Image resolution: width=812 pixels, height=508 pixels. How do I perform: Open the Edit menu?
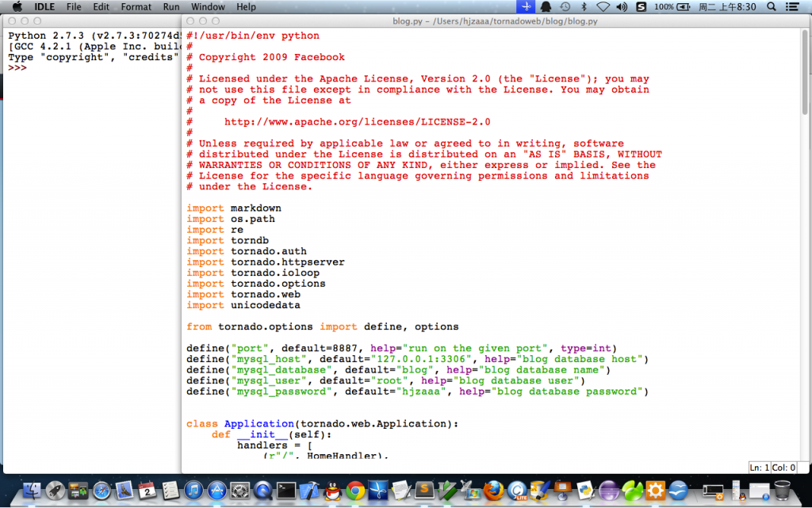point(101,6)
